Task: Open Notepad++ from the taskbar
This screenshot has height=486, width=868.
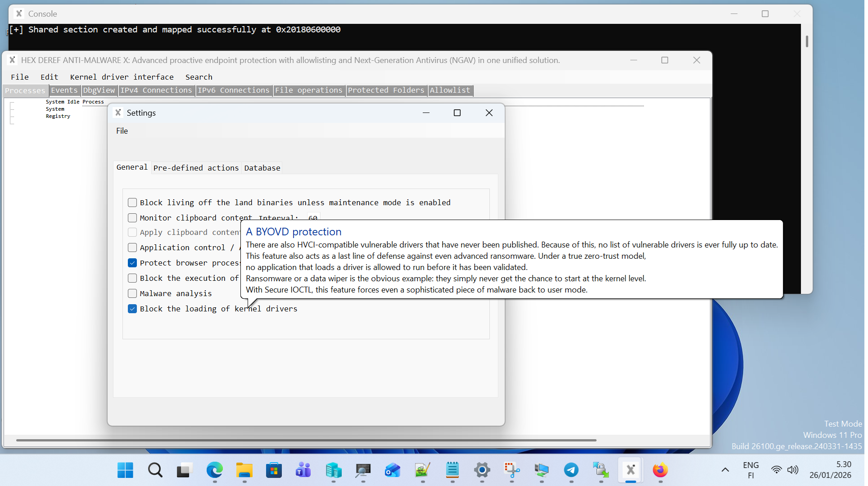Action: [x=422, y=470]
